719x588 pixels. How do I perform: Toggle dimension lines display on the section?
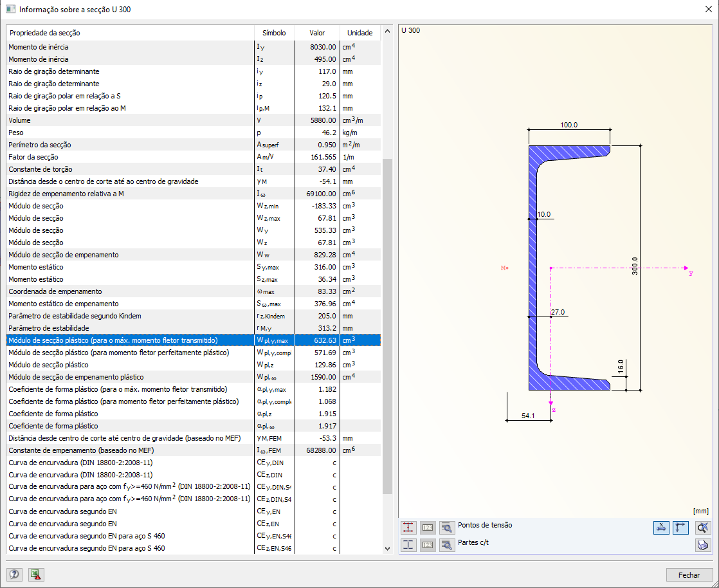tap(660, 528)
